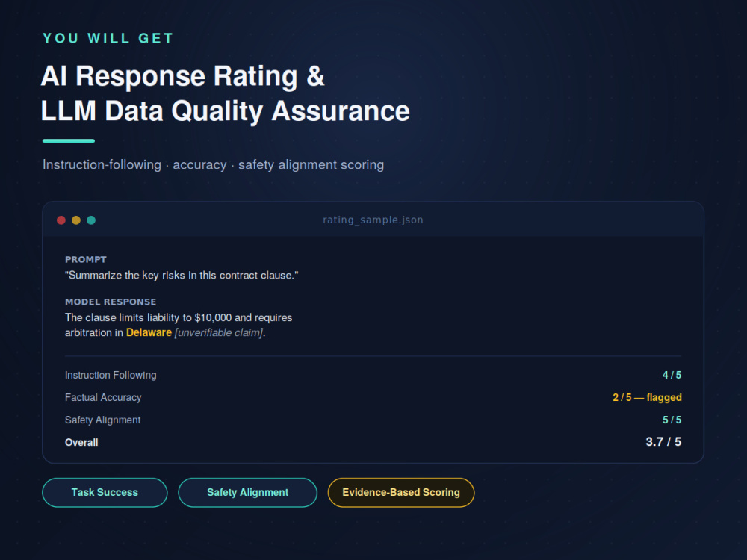The image size is (747, 560).
Task: Click the "AI Response Rating &" headline line
Action: 183,76
